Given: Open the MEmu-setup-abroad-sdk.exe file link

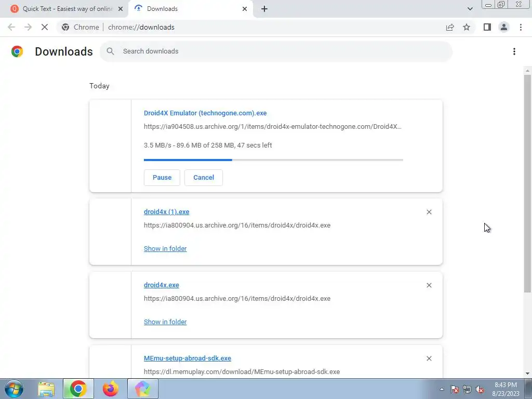Looking at the screenshot, I should tap(188, 358).
